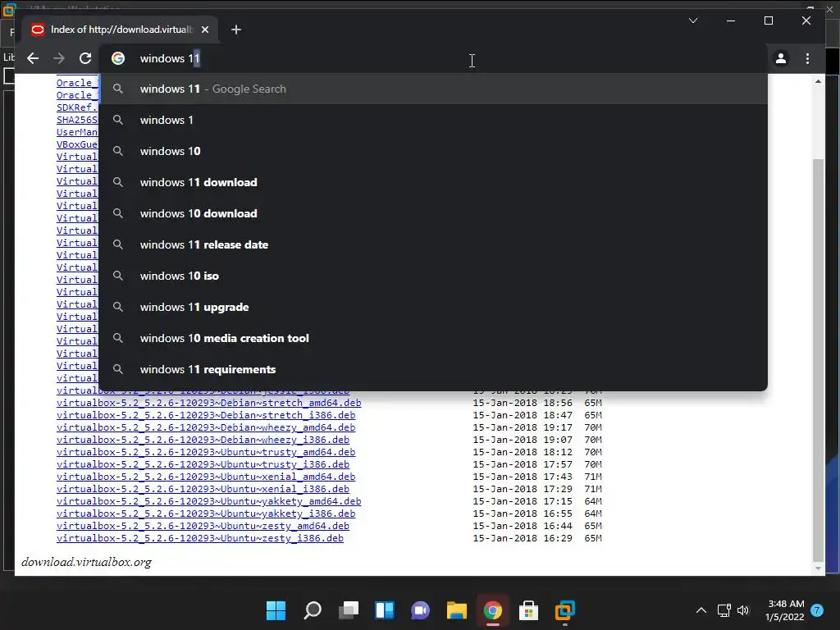Click the scrollbar up arrow
Screen dimensions: 840x630
[x=818, y=81]
